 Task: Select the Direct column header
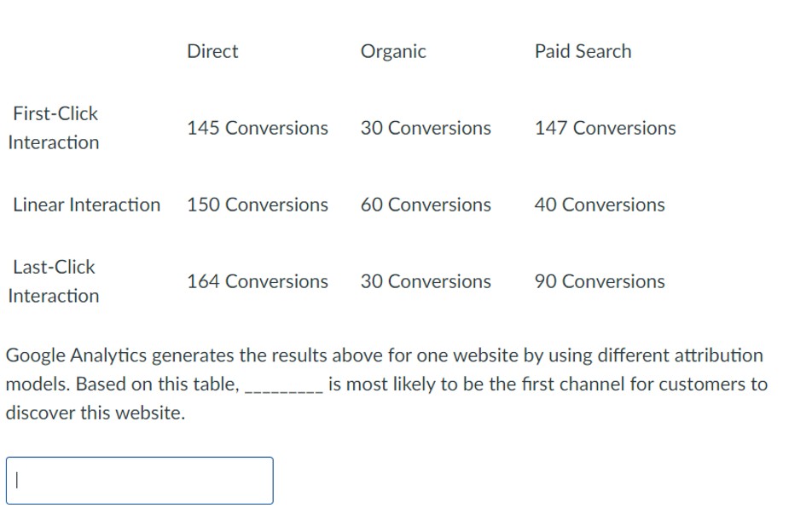tap(212, 51)
